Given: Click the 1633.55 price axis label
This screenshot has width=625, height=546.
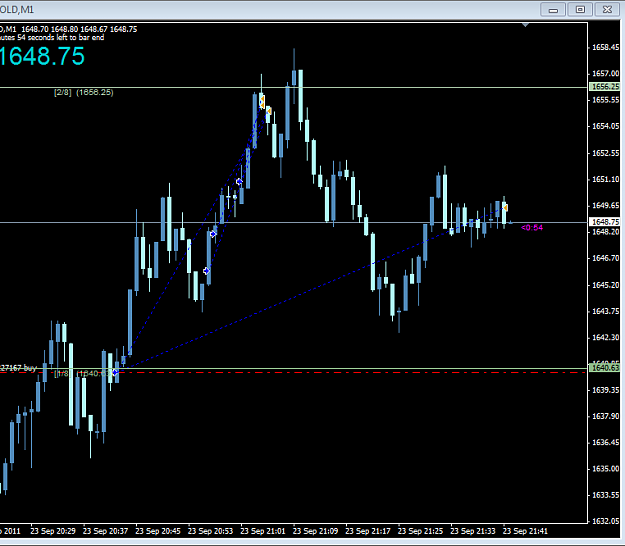Looking at the screenshot, I should click(605, 495).
